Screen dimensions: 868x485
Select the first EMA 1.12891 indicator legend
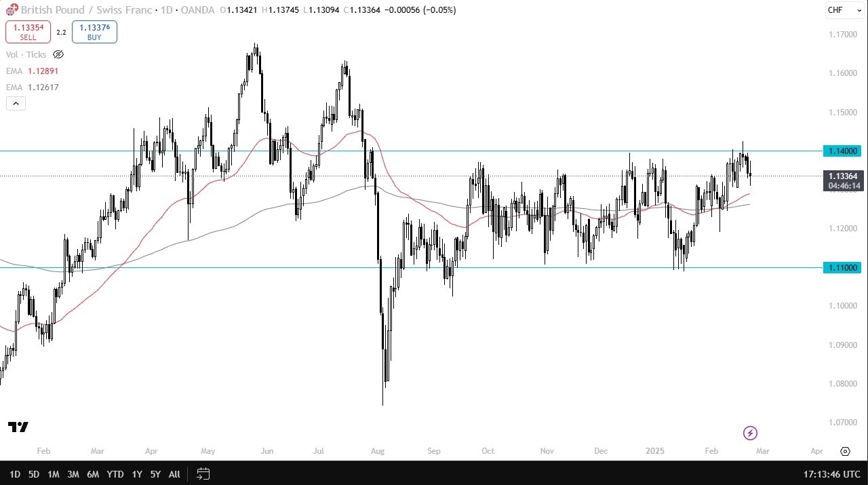(33, 71)
